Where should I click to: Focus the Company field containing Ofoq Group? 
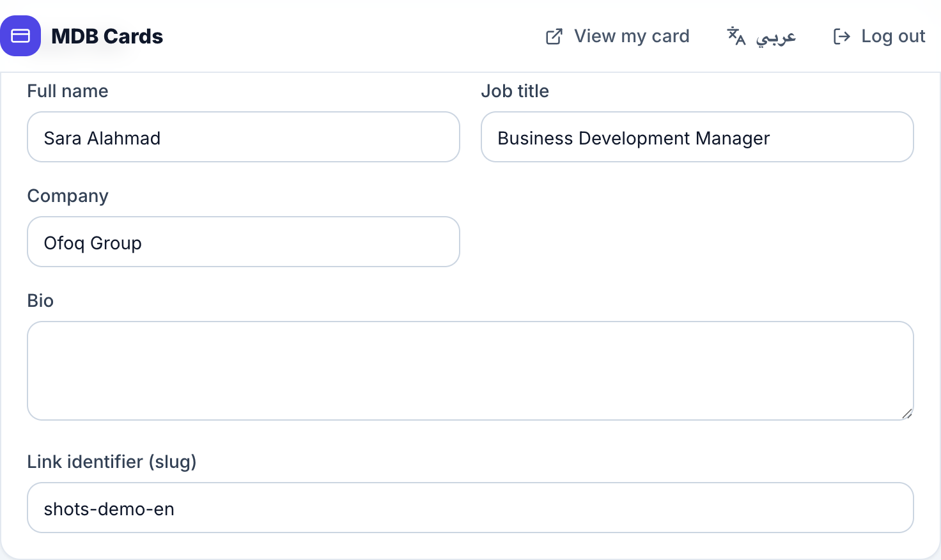[244, 242]
